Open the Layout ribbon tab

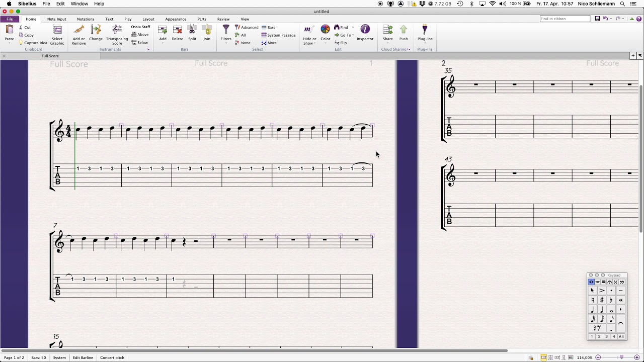coord(148,19)
